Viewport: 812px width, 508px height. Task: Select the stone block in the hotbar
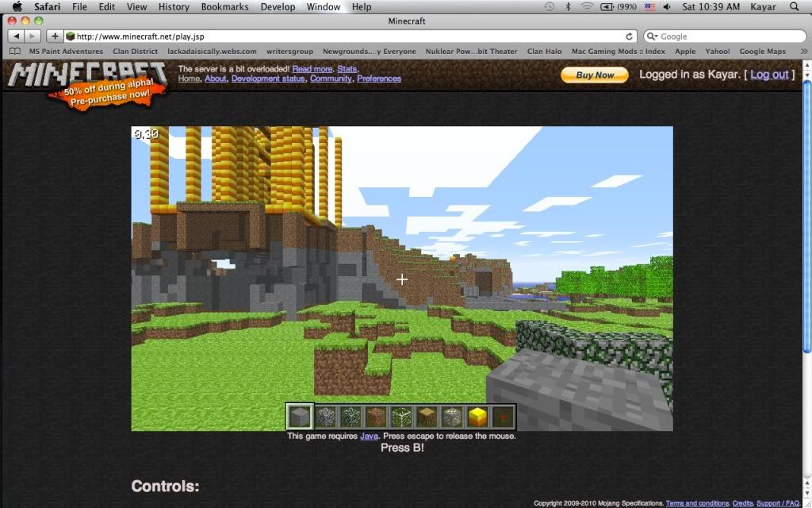(300, 416)
